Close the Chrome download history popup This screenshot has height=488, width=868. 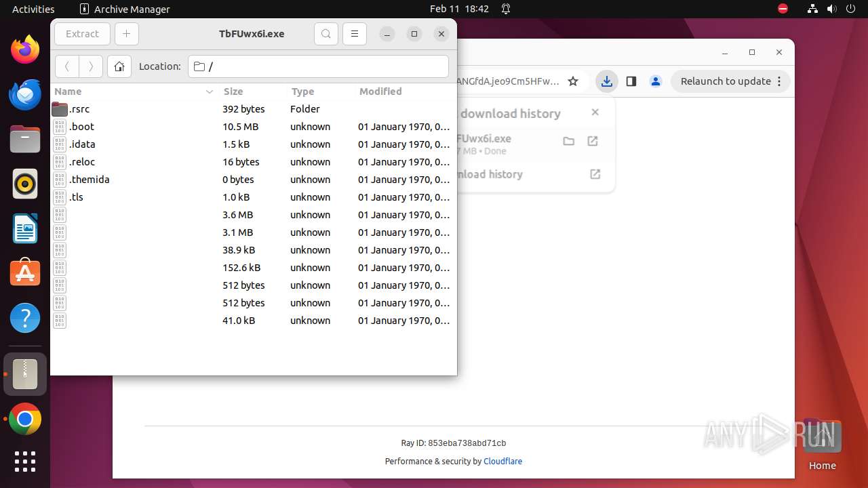pos(595,113)
